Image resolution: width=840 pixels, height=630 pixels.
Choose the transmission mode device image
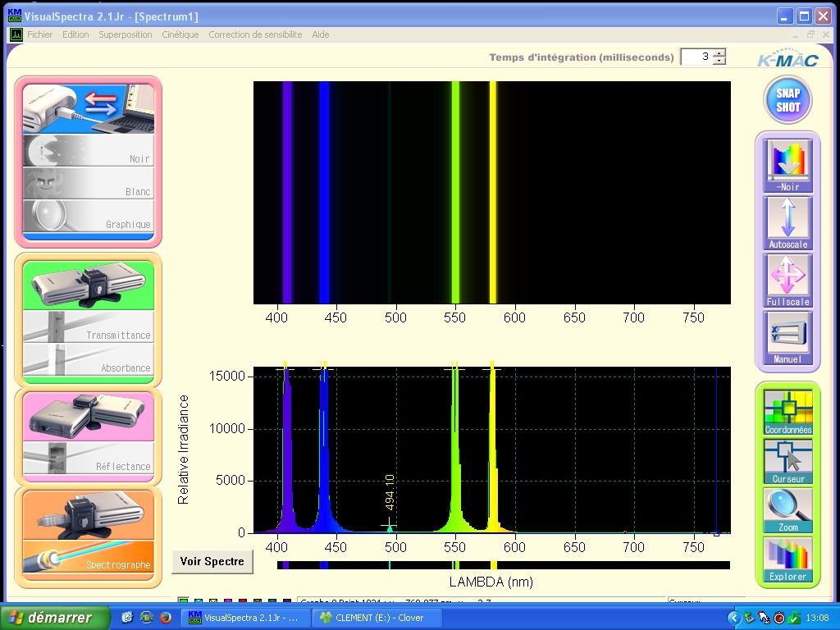point(89,285)
